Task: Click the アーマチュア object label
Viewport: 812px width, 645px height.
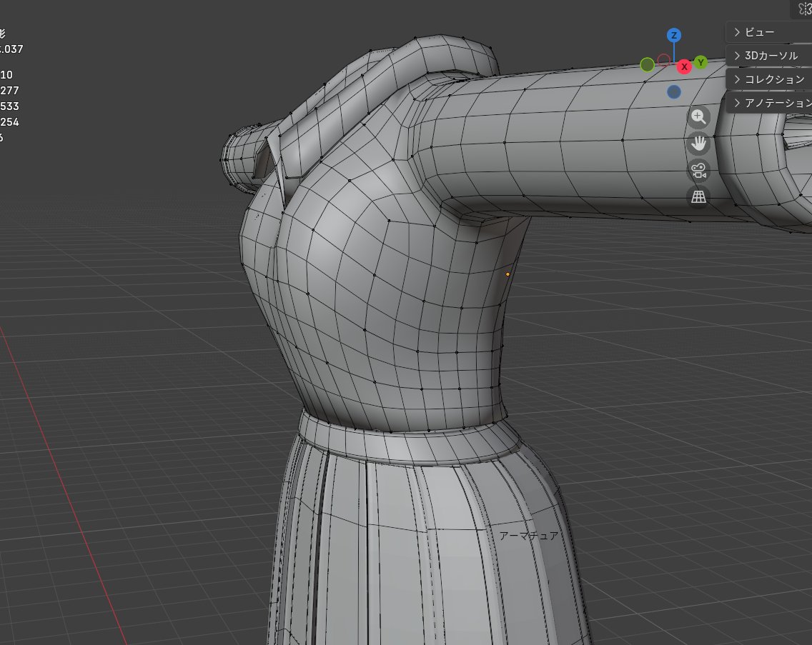Action: (x=529, y=535)
